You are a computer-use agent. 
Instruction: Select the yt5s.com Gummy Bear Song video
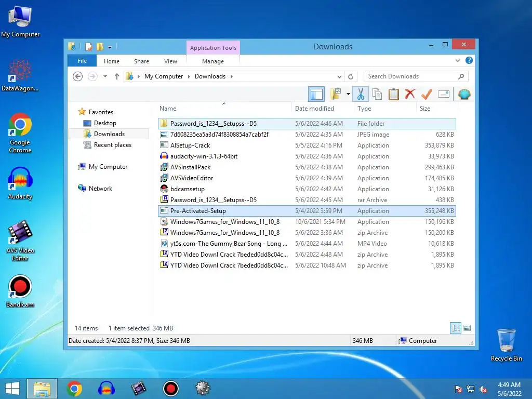pos(307,243)
